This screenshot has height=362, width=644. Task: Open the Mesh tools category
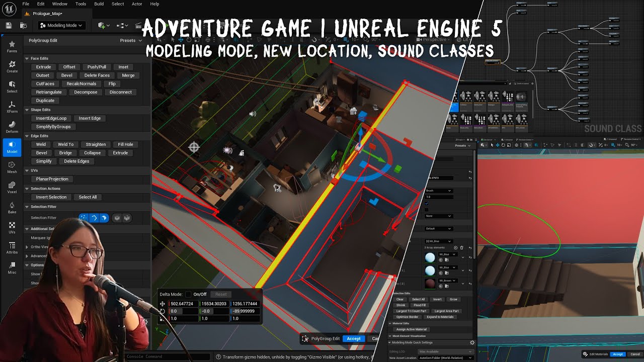(12, 167)
